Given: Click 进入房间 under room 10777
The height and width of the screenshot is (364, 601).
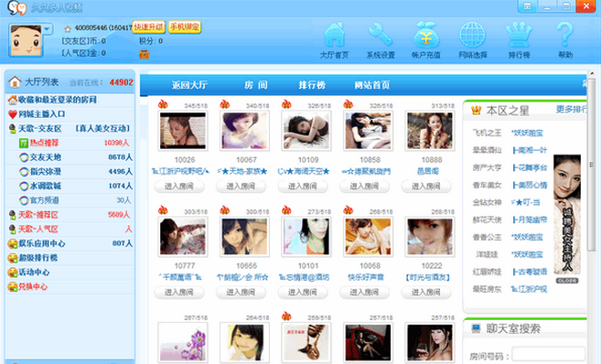Looking at the screenshot, I should (x=179, y=293).
